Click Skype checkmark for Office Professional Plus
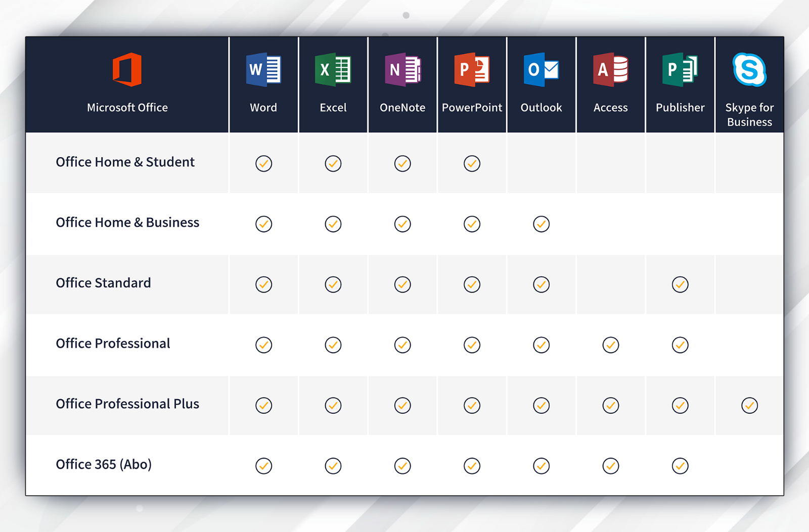Viewport: 809px width, 532px height. (x=749, y=405)
